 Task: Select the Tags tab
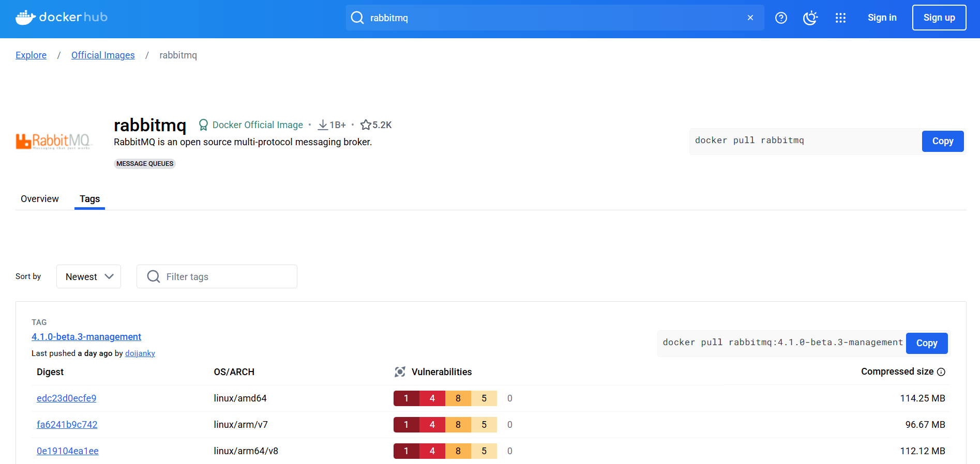pos(89,199)
